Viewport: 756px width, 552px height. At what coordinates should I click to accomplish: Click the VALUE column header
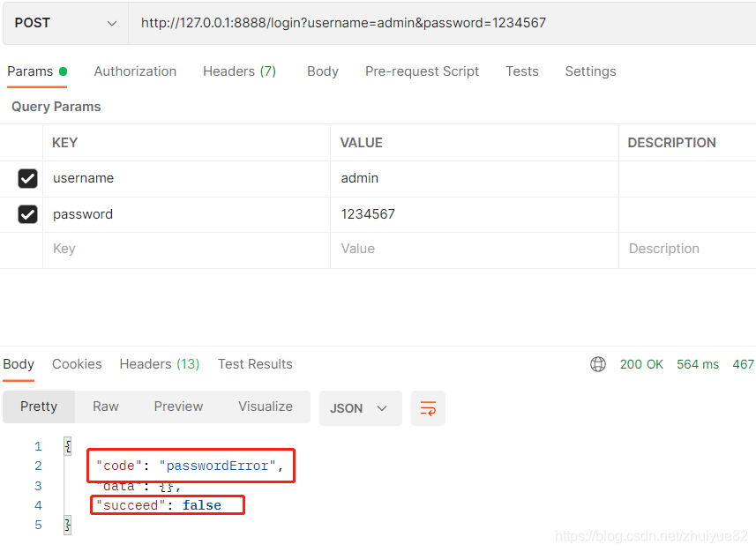(361, 143)
